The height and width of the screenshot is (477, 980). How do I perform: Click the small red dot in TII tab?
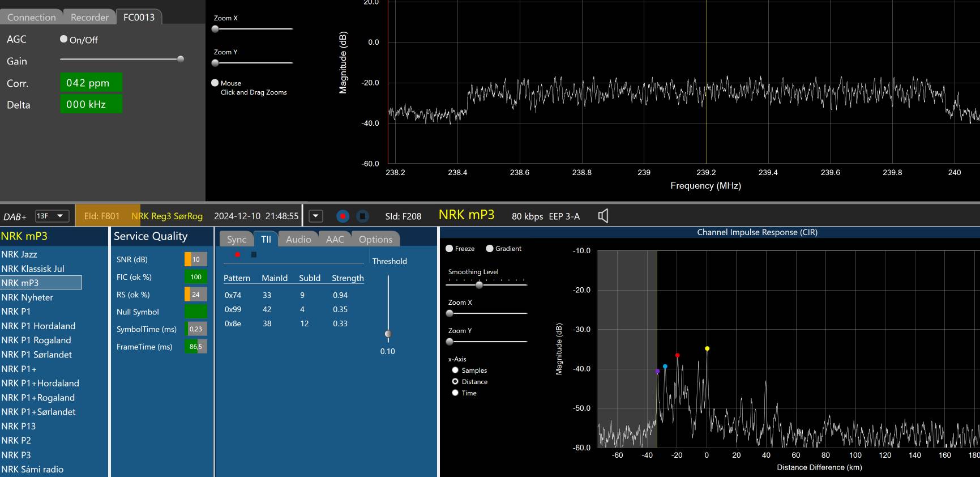point(237,255)
